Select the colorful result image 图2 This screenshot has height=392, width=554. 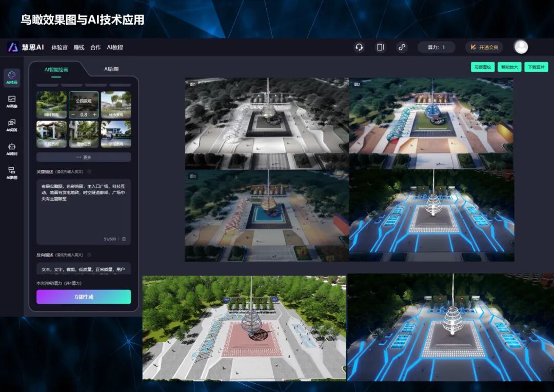[x=431, y=123]
